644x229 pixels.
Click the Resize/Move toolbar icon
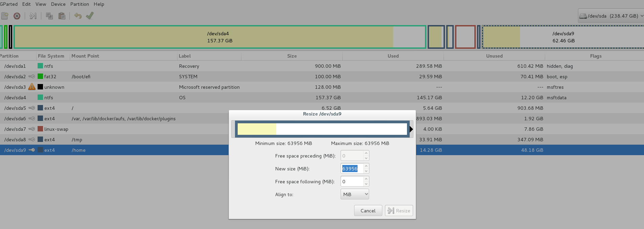(33, 16)
